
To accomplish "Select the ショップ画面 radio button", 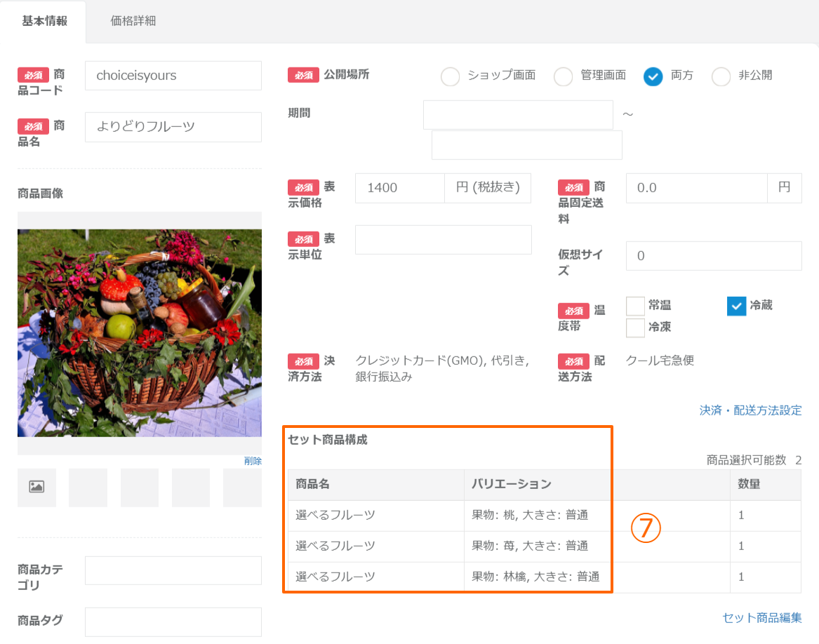I will pos(450,76).
